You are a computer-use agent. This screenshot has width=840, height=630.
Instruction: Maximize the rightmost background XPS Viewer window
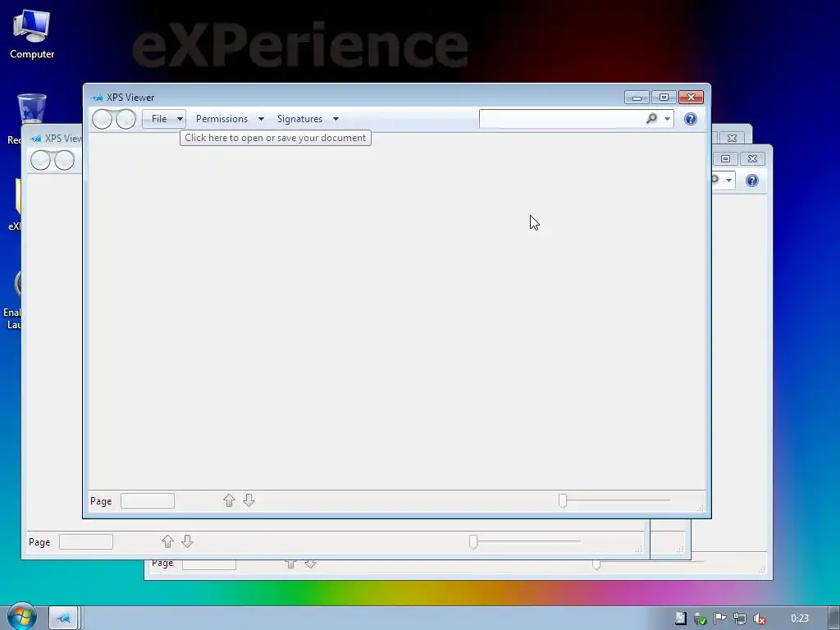pos(725,158)
